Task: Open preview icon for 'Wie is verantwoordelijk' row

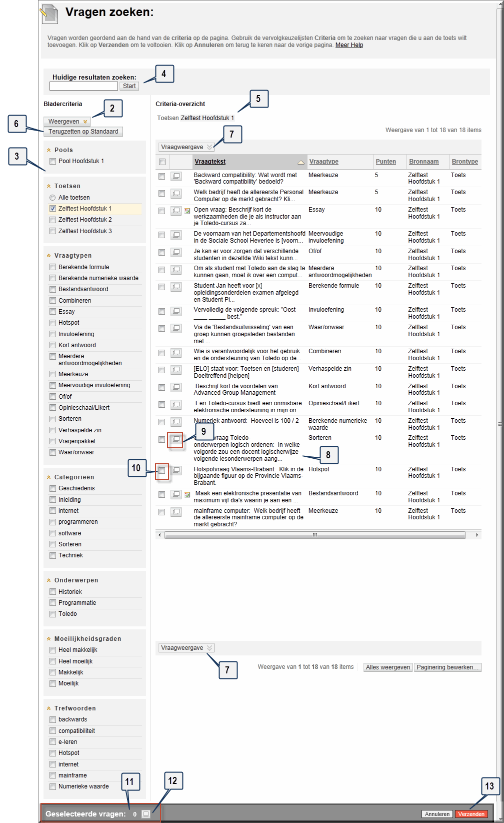Action: pos(176,353)
